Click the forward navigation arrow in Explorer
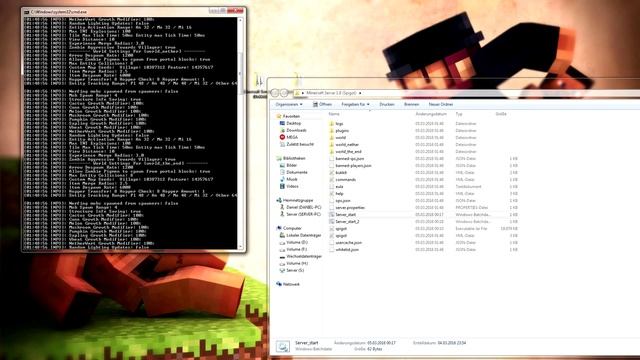Image resolution: width=640 pixels, height=360 pixels. [x=284, y=93]
